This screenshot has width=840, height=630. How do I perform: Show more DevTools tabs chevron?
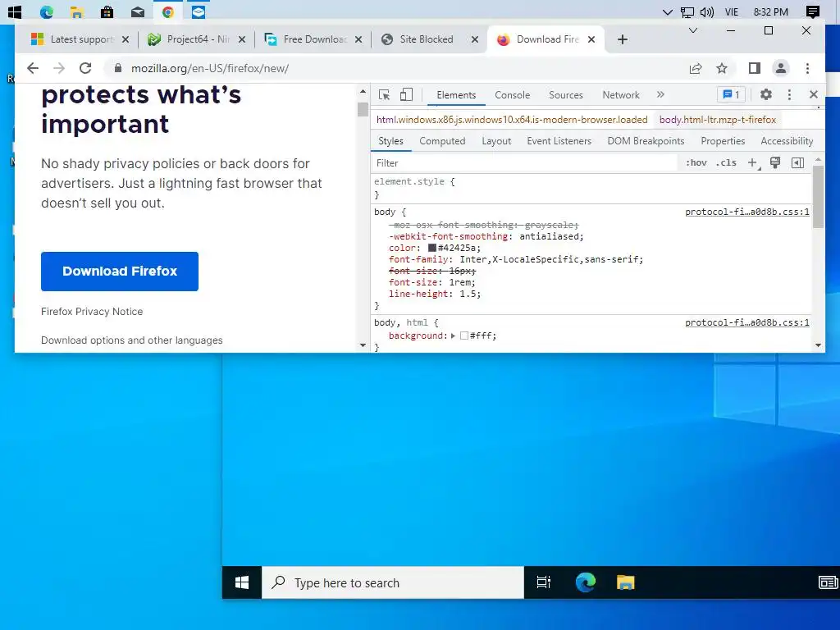point(660,94)
